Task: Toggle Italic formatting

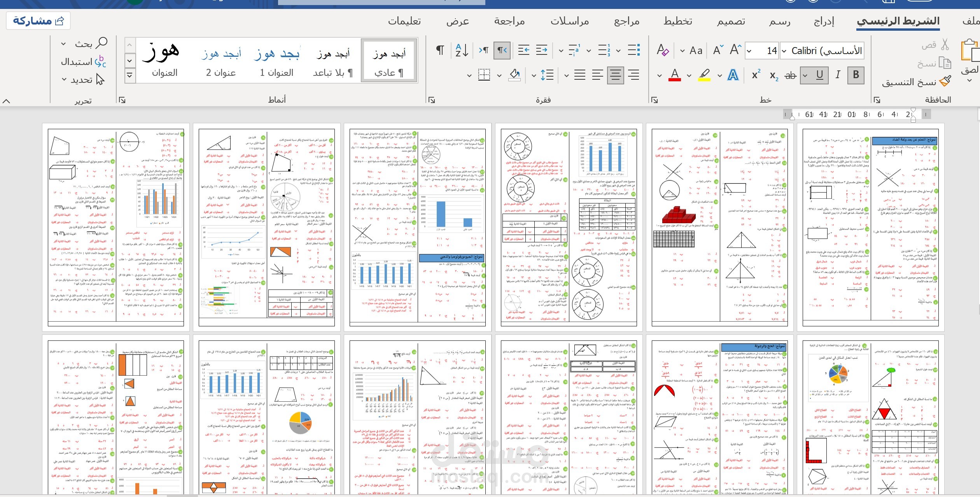Action: [838, 75]
